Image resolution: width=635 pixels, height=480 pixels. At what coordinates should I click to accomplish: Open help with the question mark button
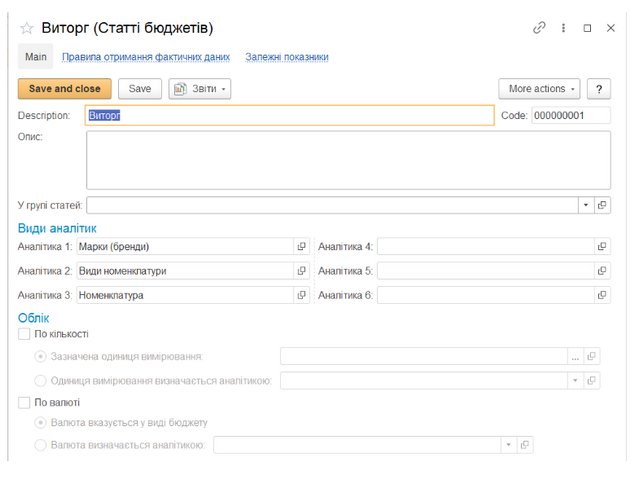(598, 89)
